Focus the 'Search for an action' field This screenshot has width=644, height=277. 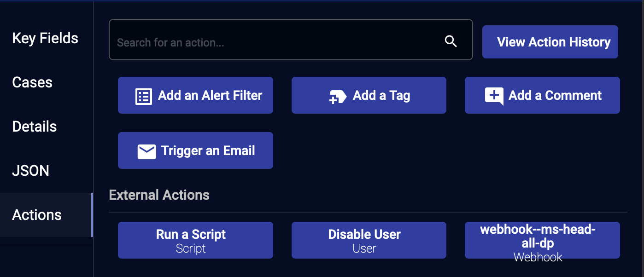coord(276,42)
